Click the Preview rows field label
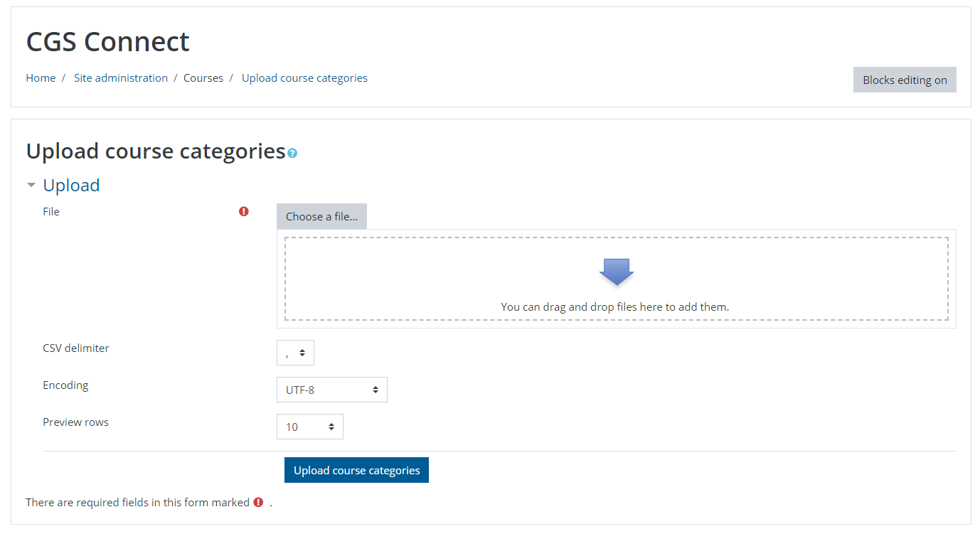Screen dimensions: 980x534 point(75,422)
